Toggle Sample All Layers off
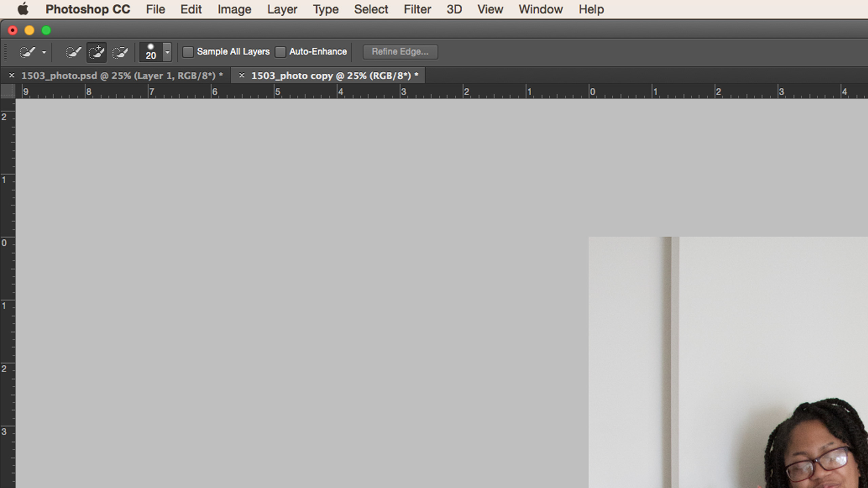Screen dimensions: 868x488 pyautogui.click(x=189, y=52)
